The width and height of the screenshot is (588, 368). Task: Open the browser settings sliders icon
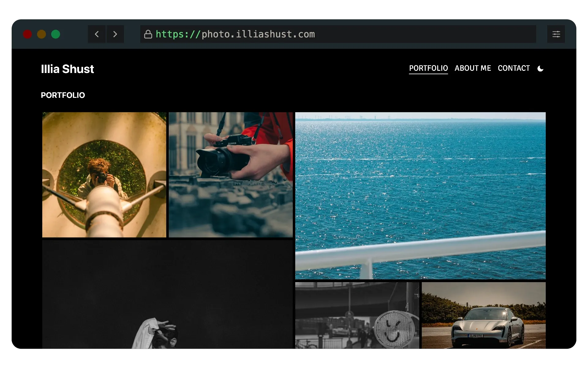(x=556, y=34)
